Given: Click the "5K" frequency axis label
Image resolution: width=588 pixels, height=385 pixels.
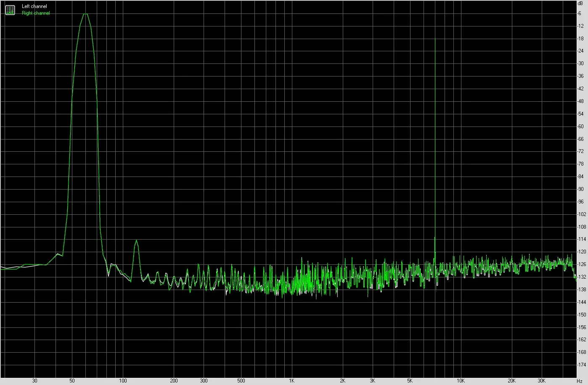Looking at the screenshot, I should (410, 381).
